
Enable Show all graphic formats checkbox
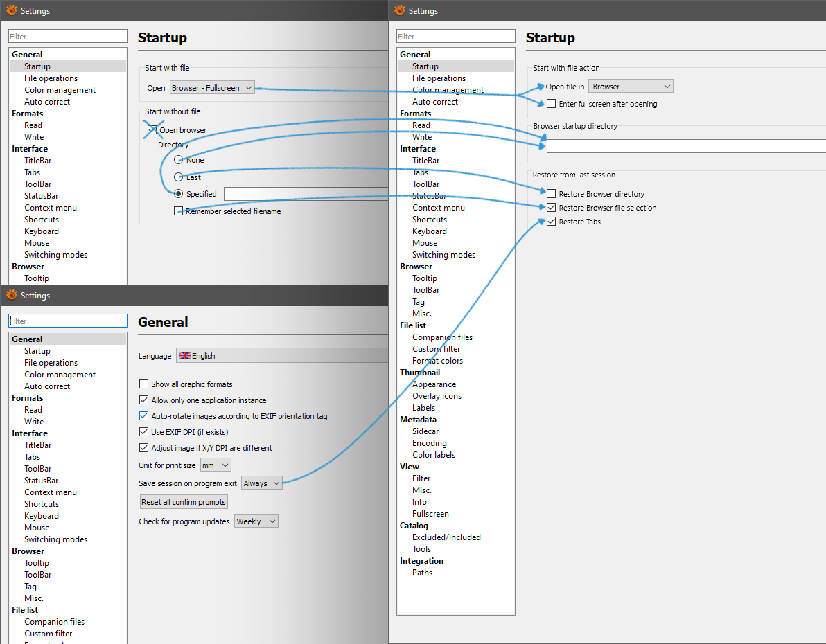point(144,384)
